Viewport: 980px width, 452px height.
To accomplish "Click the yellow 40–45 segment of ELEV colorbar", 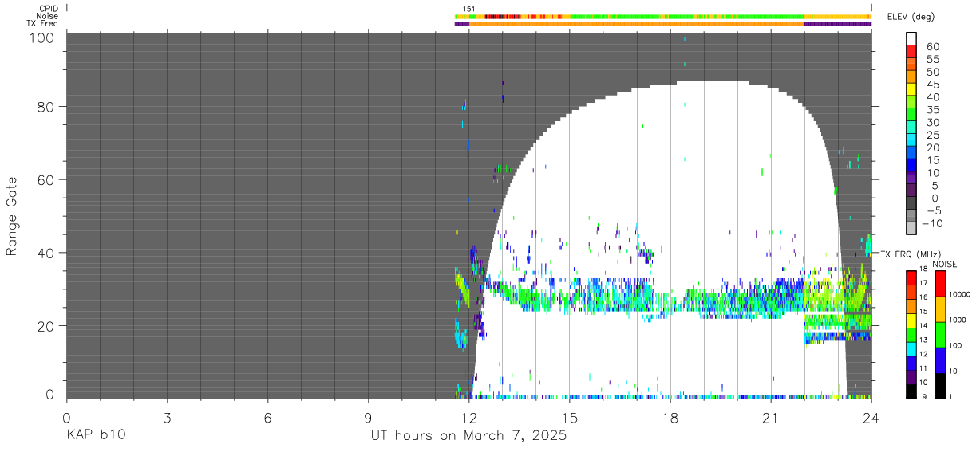I will (911, 89).
